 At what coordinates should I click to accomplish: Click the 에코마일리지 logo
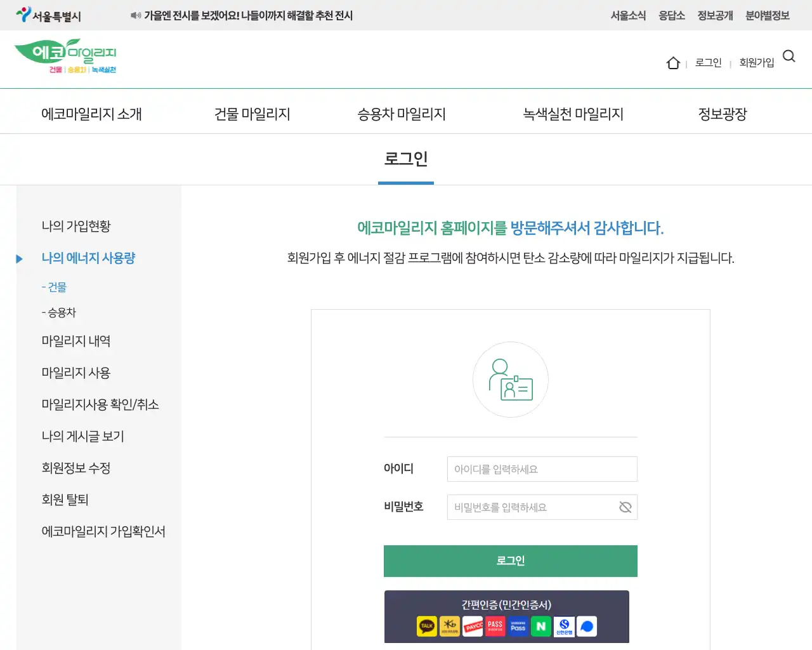[x=65, y=56]
